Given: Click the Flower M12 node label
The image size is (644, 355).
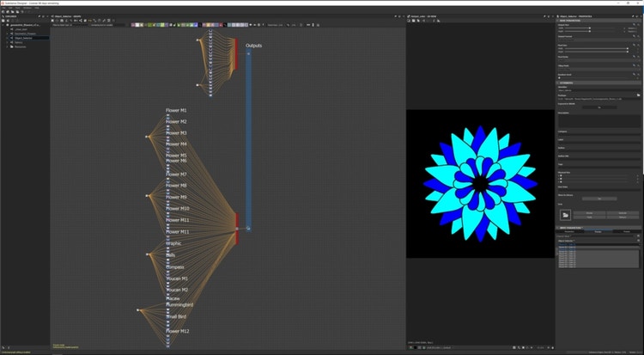Looking at the screenshot, I should (x=178, y=331).
